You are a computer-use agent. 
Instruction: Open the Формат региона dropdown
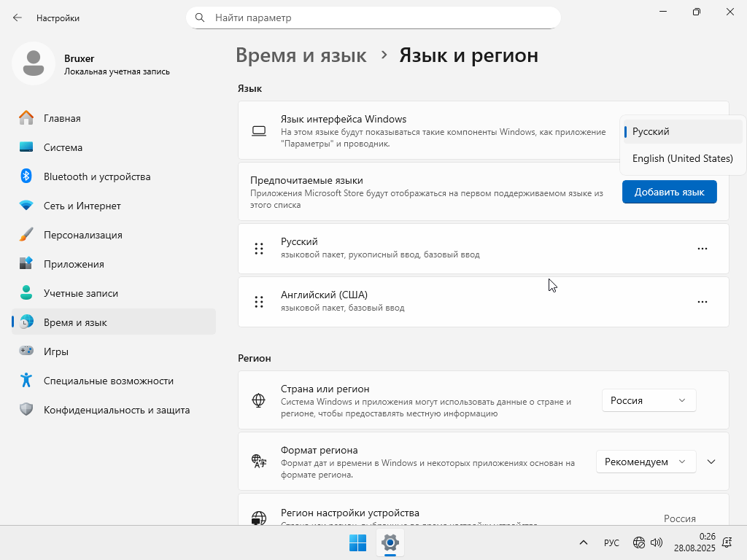click(646, 462)
